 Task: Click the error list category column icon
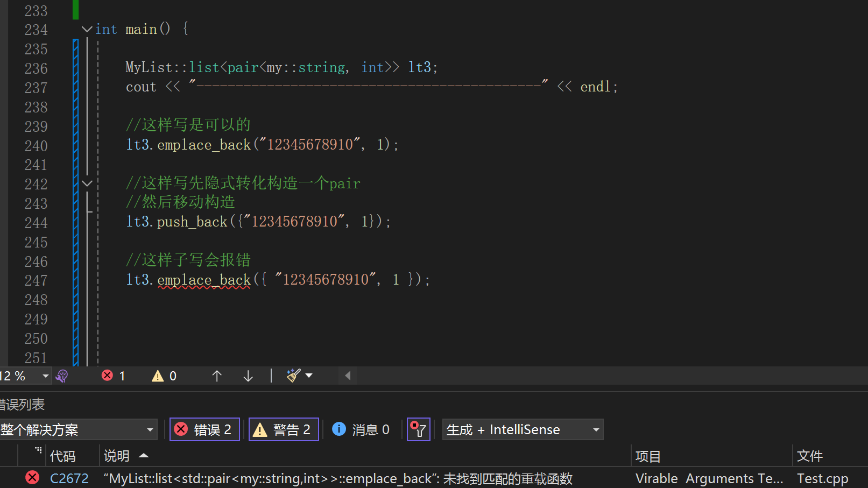(38, 450)
